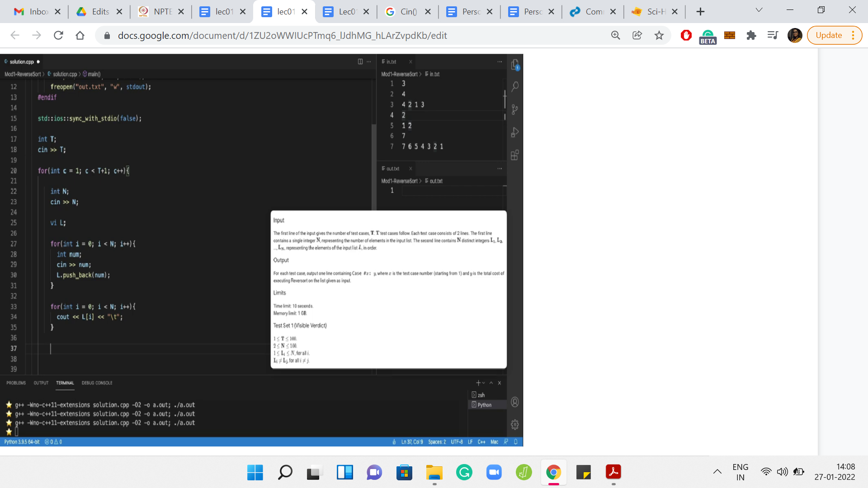Open the orange brick extension icon

tap(729, 35)
